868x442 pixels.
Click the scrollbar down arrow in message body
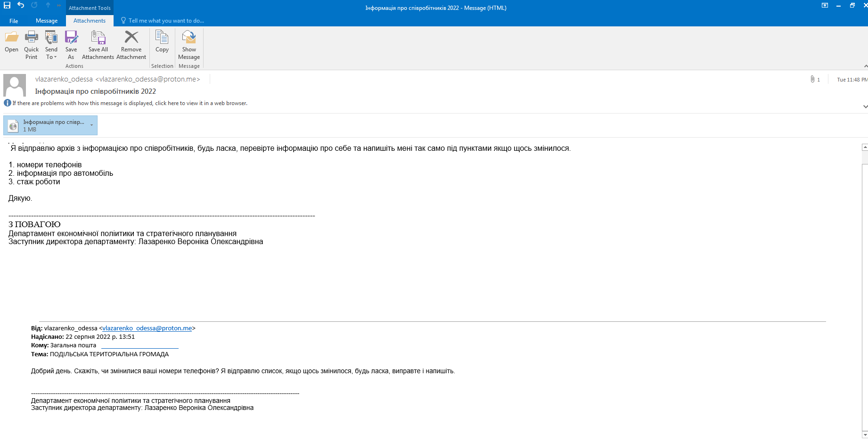tap(865, 434)
